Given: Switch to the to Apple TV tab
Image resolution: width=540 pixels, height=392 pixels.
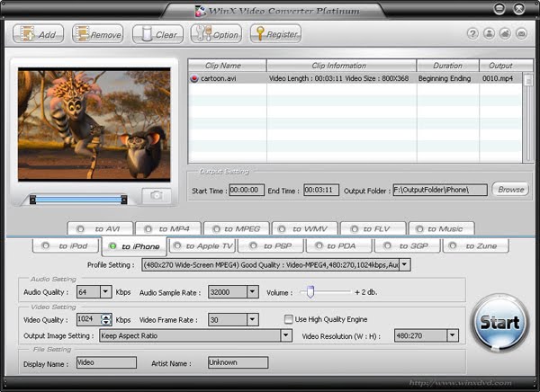Looking at the screenshot, I should (x=202, y=245).
